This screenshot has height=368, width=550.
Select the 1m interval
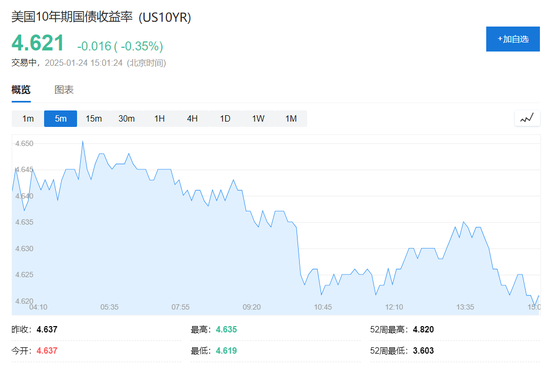[x=28, y=119]
